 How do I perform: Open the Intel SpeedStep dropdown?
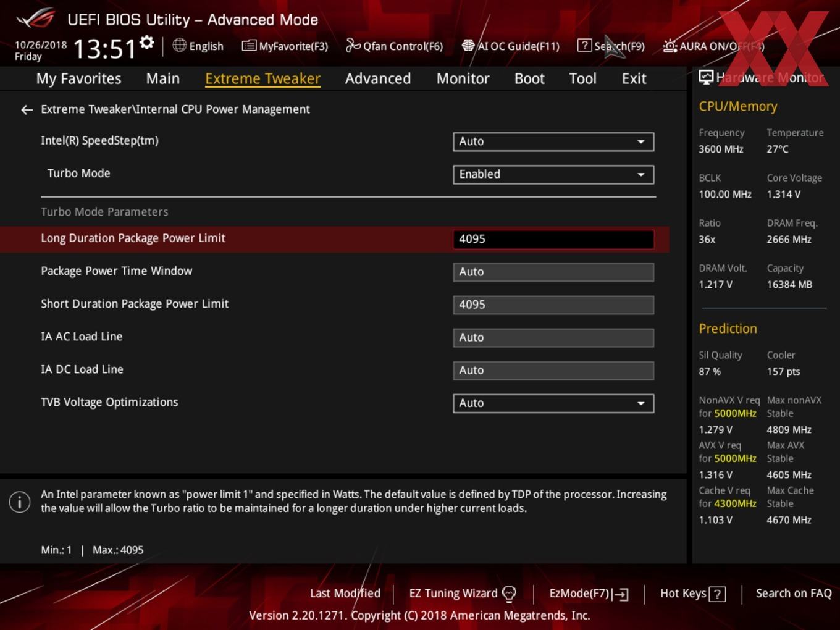[x=553, y=141]
